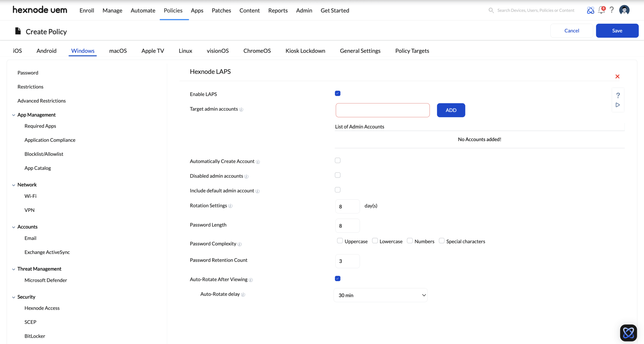
Task: Open the Auto-Rotate delay dropdown
Action: click(380, 295)
